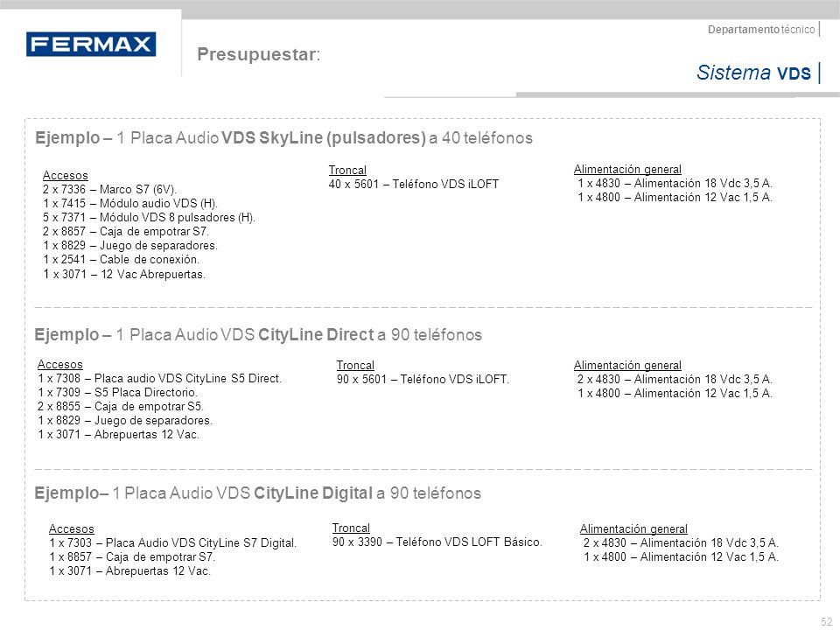This screenshot has width=840, height=630.
Task: Click the Troncal label in SkyLine example
Action: (x=347, y=170)
